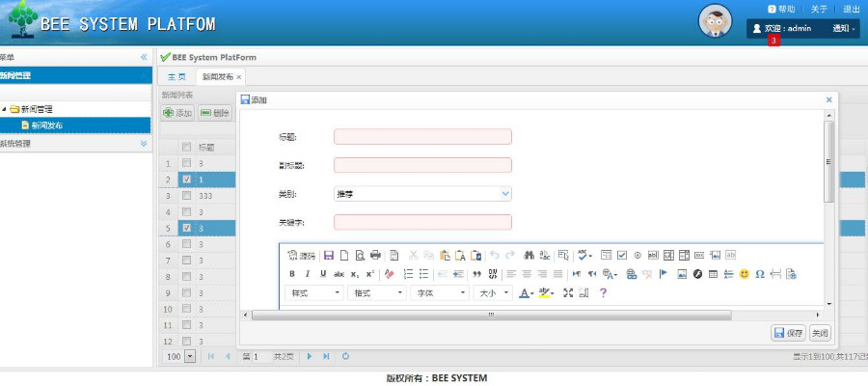This screenshot has width=868, height=386.
Task: Open the 大小 font size dropdown
Action: 493,293
